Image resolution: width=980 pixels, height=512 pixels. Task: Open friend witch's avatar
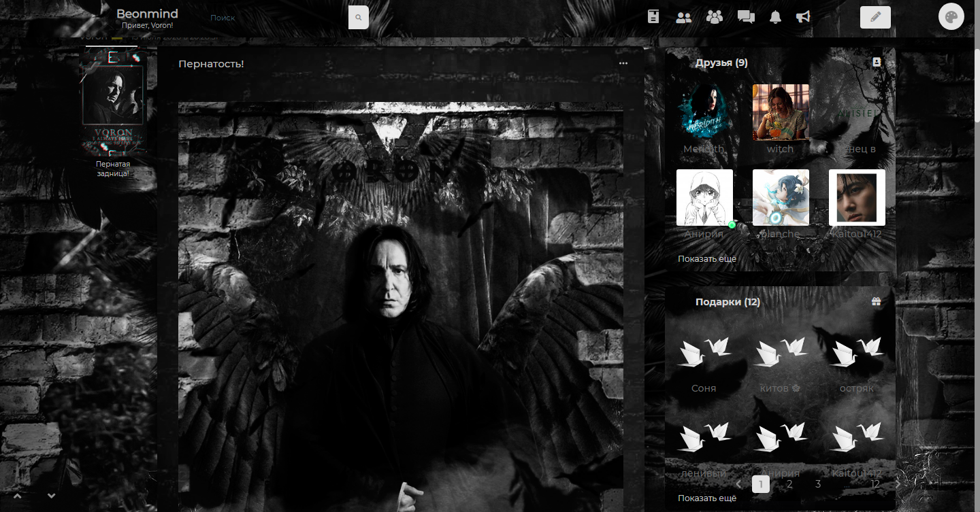pyautogui.click(x=781, y=112)
